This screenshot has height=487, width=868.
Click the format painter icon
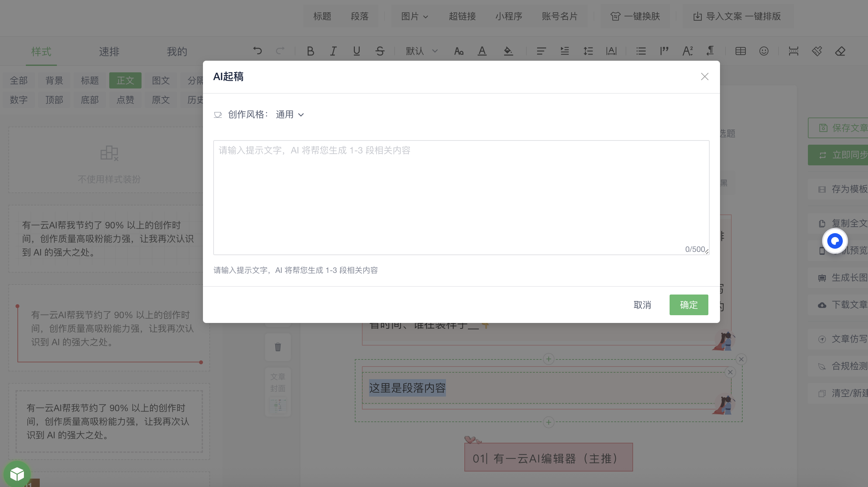(x=817, y=51)
